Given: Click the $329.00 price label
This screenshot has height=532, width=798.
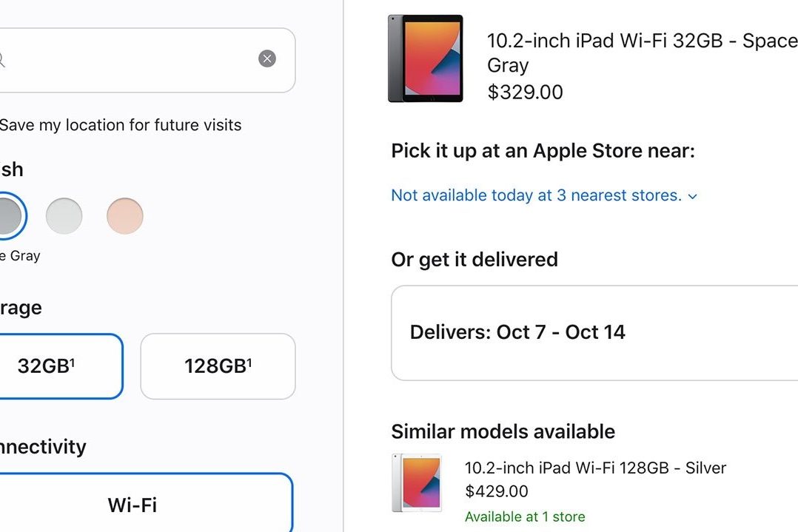Looking at the screenshot, I should coord(526,92).
